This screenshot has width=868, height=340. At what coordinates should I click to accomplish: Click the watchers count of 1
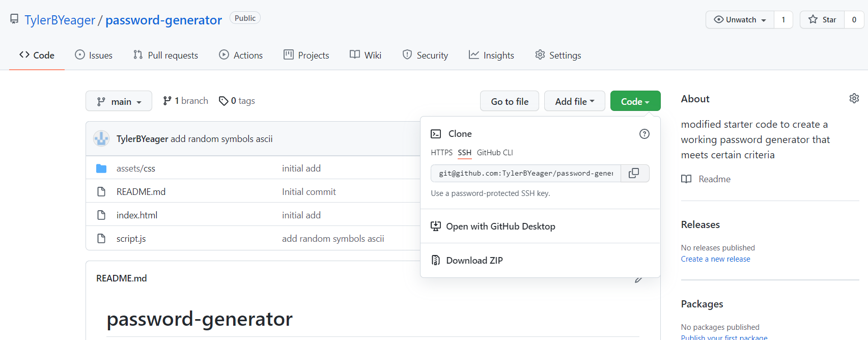783,20
